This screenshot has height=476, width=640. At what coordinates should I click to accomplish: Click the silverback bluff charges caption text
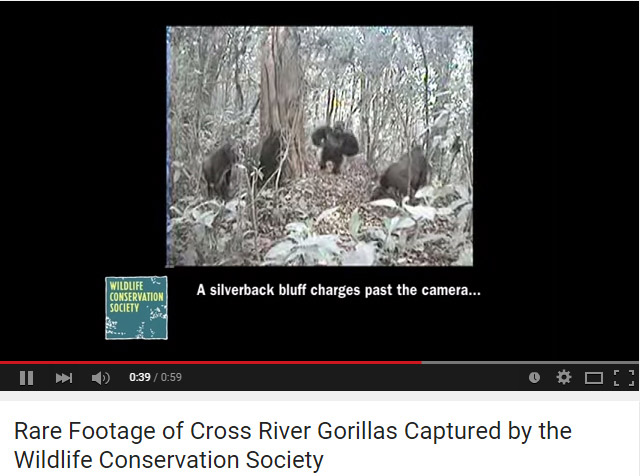click(x=338, y=290)
